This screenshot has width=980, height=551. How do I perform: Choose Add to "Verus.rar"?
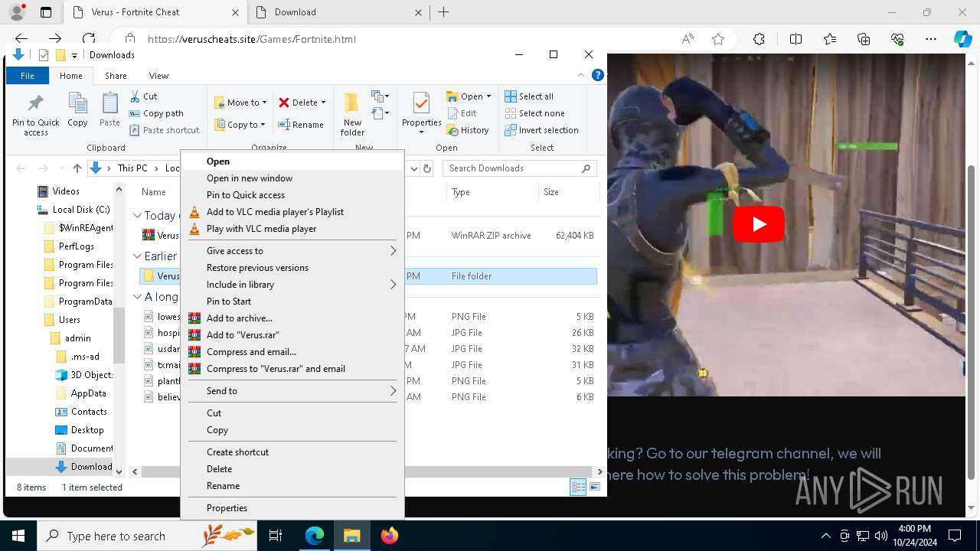[x=292, y=335]
